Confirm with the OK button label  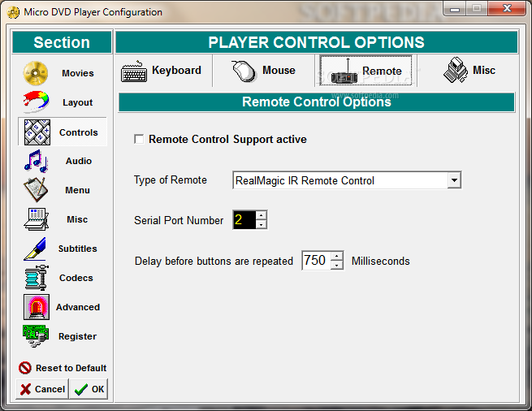point(97,389)
